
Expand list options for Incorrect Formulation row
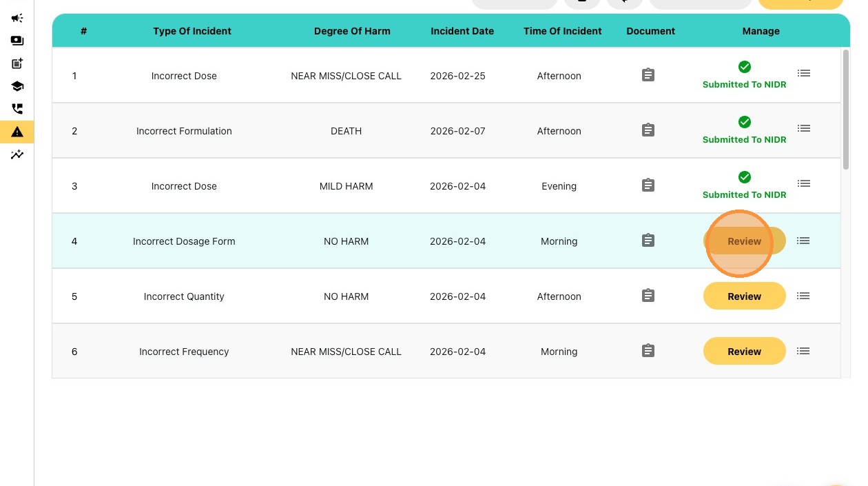coord(803,128)
